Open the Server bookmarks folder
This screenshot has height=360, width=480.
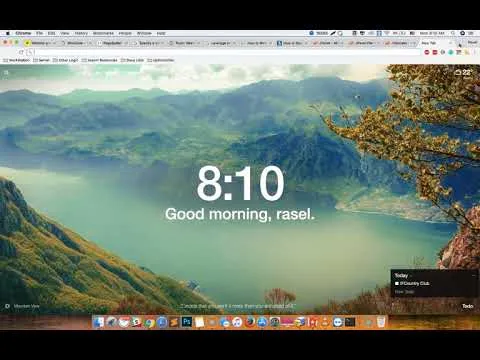(x=41, y=60)
